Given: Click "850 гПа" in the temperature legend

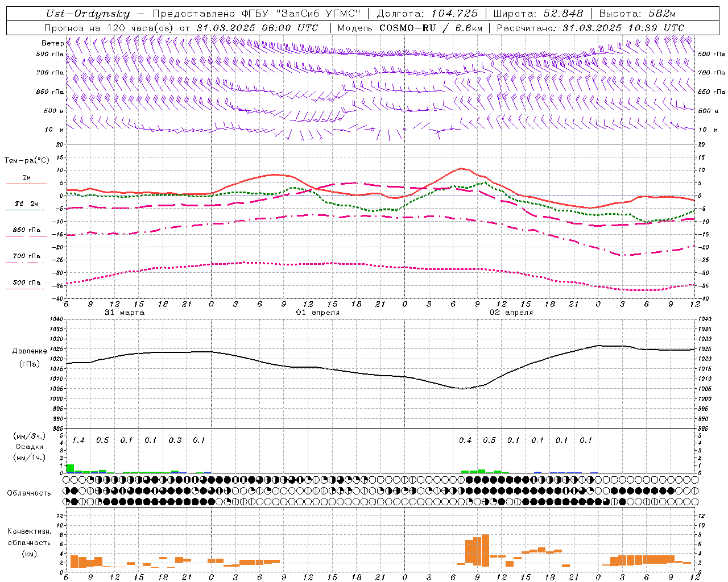Looking at the screenshot, I should (x=27, y=230).
